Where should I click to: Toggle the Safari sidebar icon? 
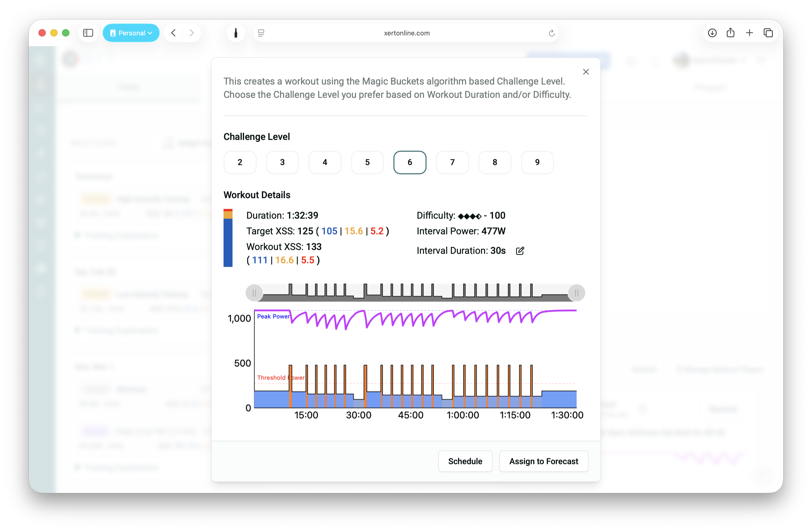tap(88, 33)
